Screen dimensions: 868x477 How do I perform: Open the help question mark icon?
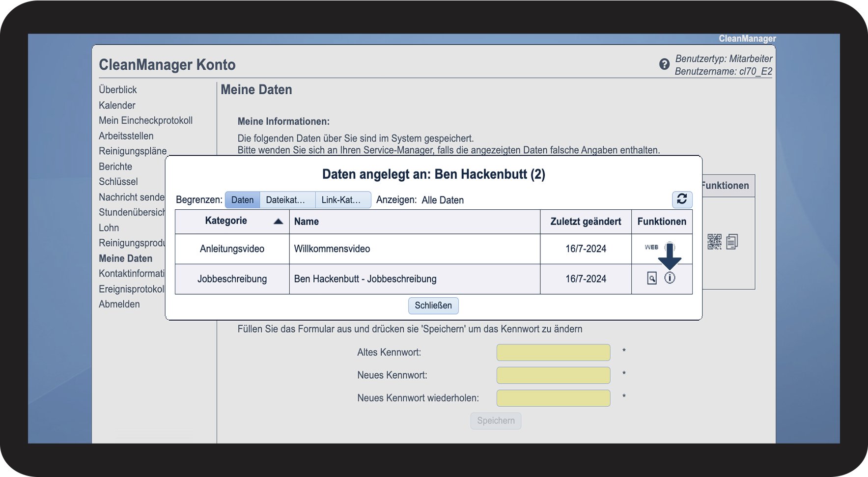pyautogui.click(x=664, y=64)
